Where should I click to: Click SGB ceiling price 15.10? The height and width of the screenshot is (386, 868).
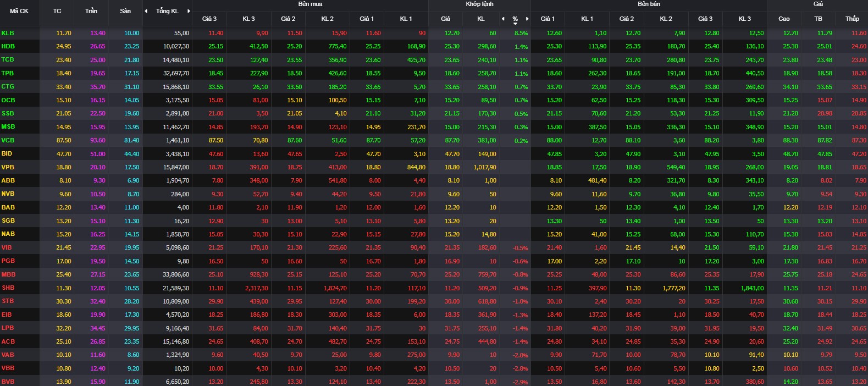click(x=98, y=221)
